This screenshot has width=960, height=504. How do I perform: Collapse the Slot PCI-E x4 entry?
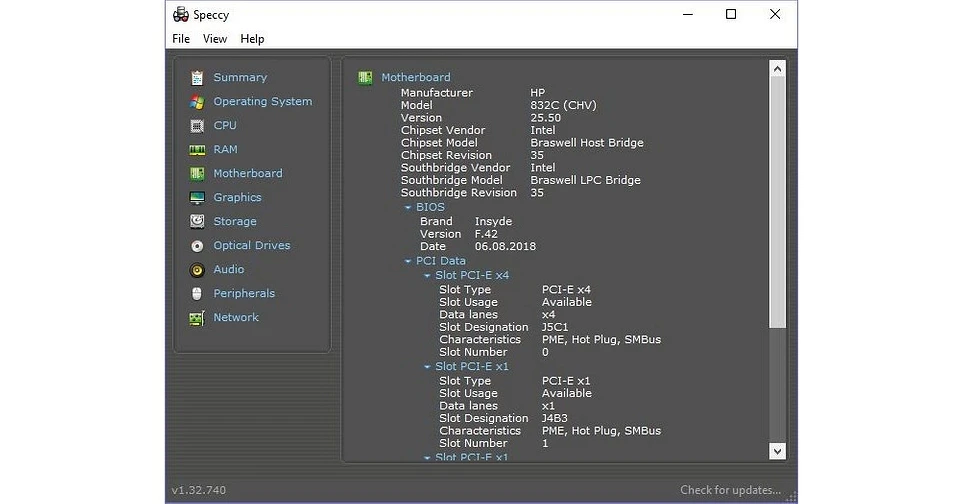click(x=427, y=276)
